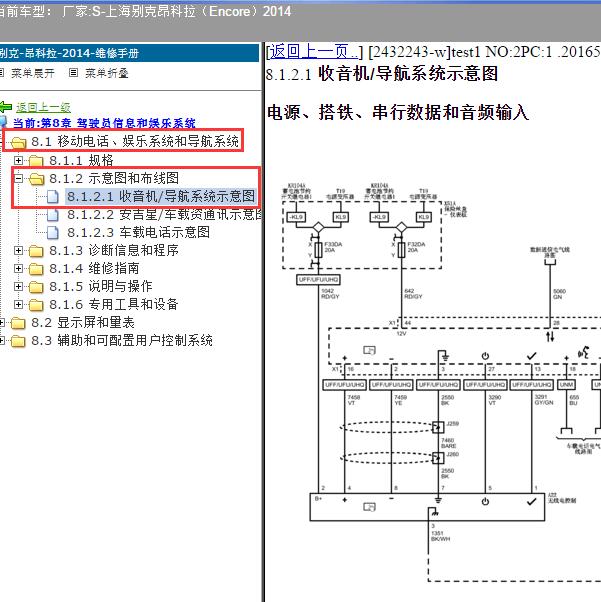601x602 pixels.
Task: Click the green back arrow icon
Action: click(x=5, y=107)
